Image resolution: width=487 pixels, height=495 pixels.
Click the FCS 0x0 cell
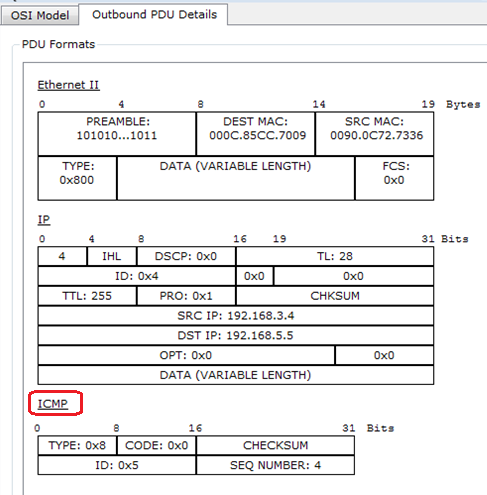pos(394,178)
